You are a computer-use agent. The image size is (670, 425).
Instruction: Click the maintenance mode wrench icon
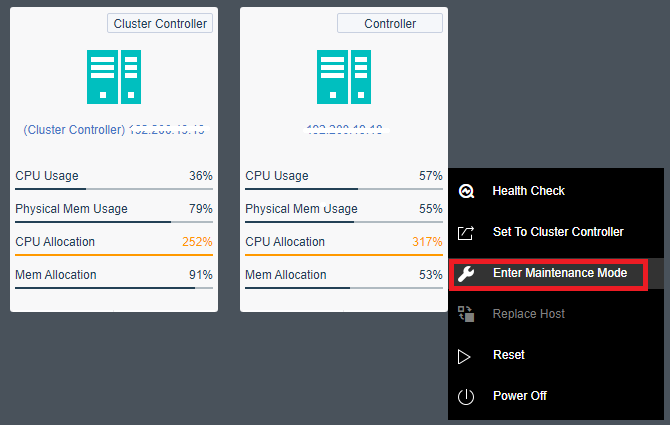click(x=465, y=273)
